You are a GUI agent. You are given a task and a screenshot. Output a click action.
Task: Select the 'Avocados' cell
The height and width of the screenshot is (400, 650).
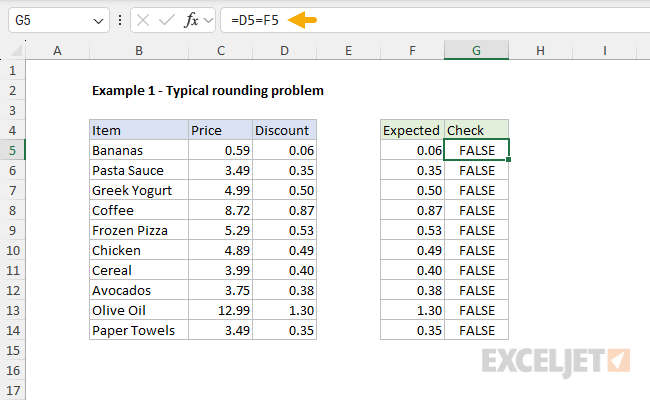pyautogui.click(x=139, y=290)
